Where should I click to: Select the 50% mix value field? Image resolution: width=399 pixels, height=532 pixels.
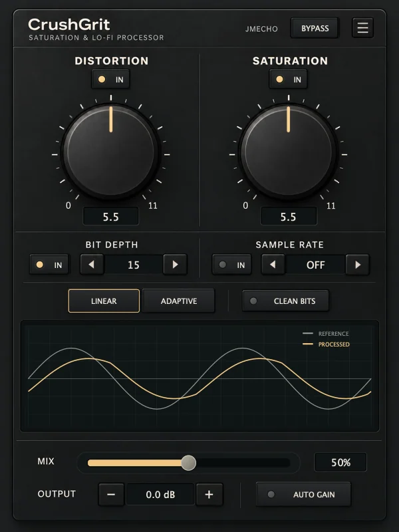(x=340, y=462)
